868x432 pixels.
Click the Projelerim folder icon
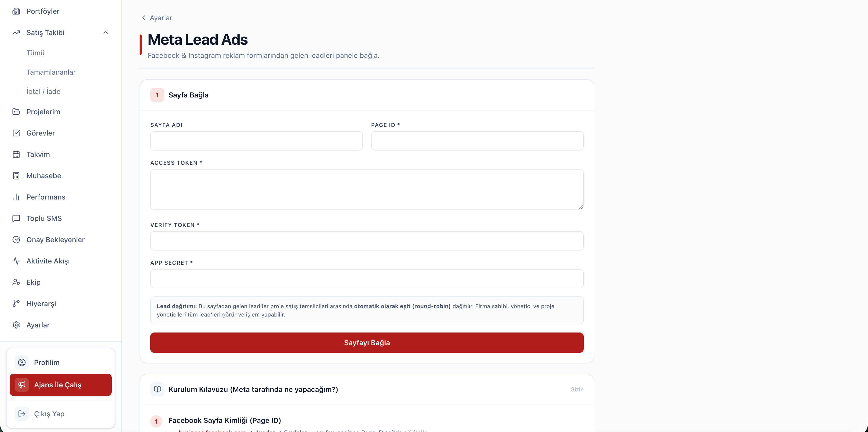16,111
